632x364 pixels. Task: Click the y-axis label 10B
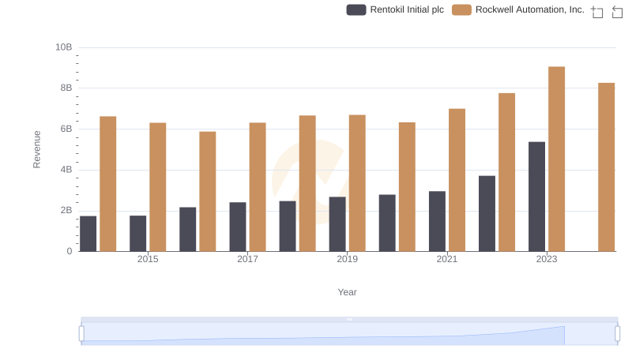64,47
